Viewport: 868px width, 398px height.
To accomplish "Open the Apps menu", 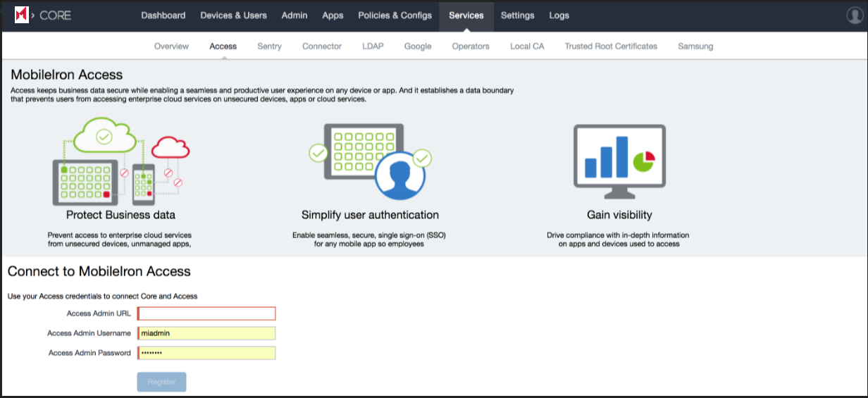I will click(333, 15).
